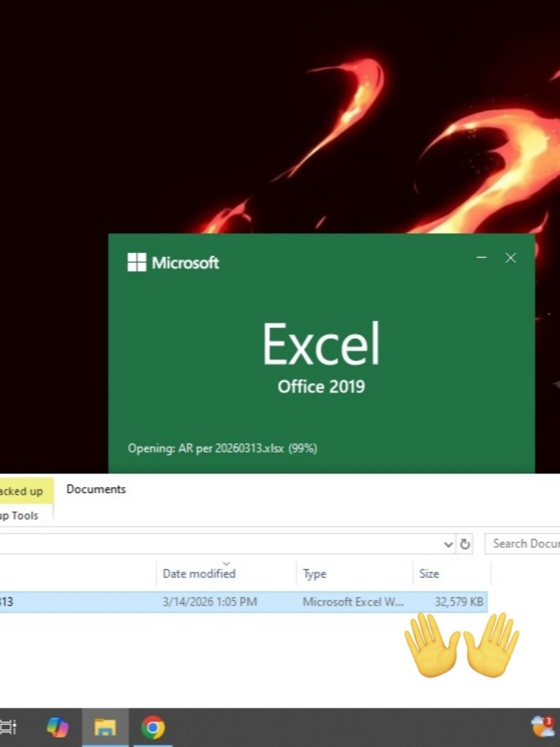This screenshot has width=560, height=747.
Task: Click the Microsoft logo on splash screen
Action: pyautogui.click(x=173, y=262)
